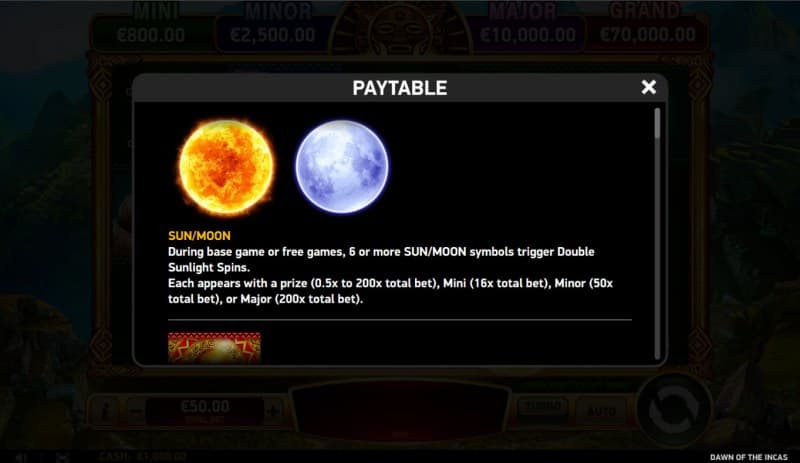Click the Moon symbol image
Screen dimensions: 800x463
342,166
